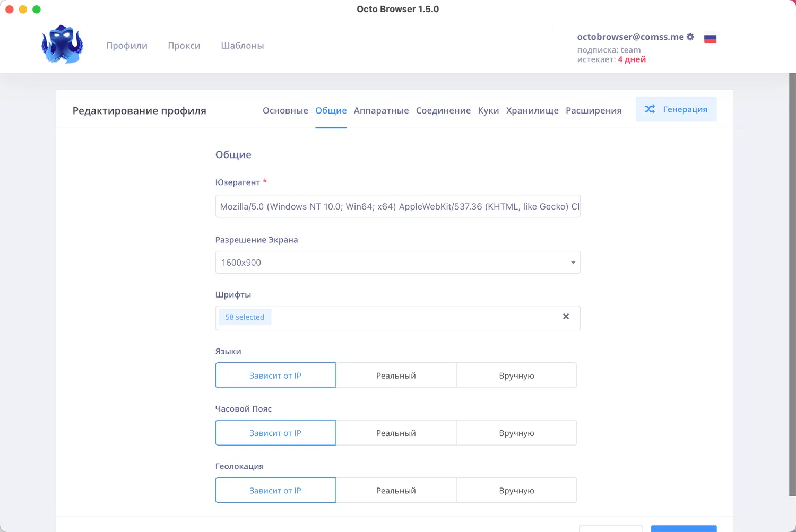Image resolution: width=796 pixels, height=532 pixels.
Task: Set Языки to Реальный
Action: point(396,376)
